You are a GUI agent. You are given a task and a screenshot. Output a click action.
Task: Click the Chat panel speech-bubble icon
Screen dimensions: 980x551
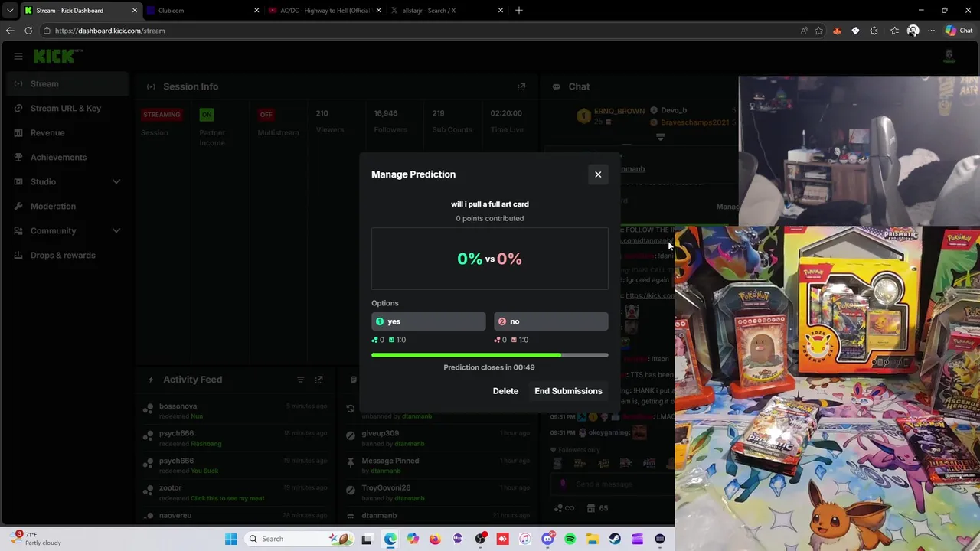[557, 86]
